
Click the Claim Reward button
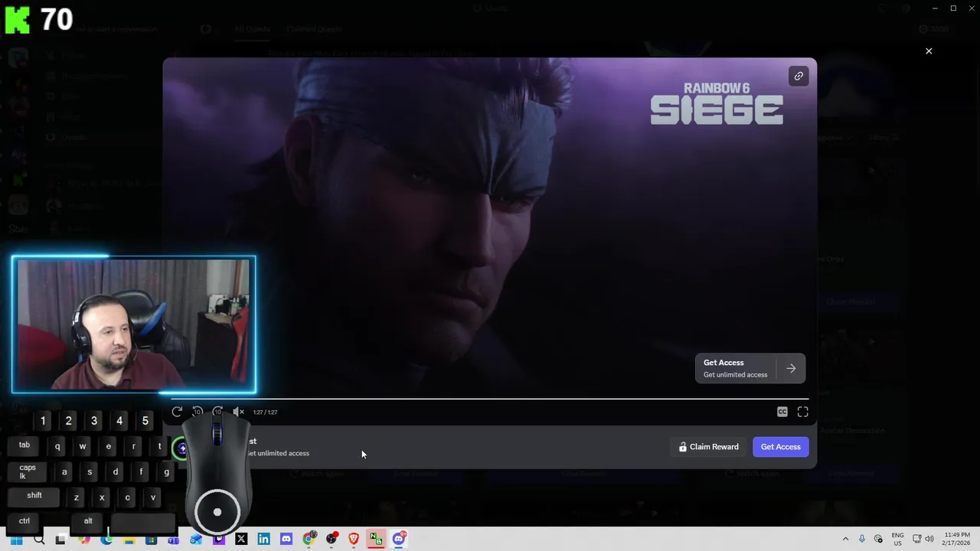point(709,447)
